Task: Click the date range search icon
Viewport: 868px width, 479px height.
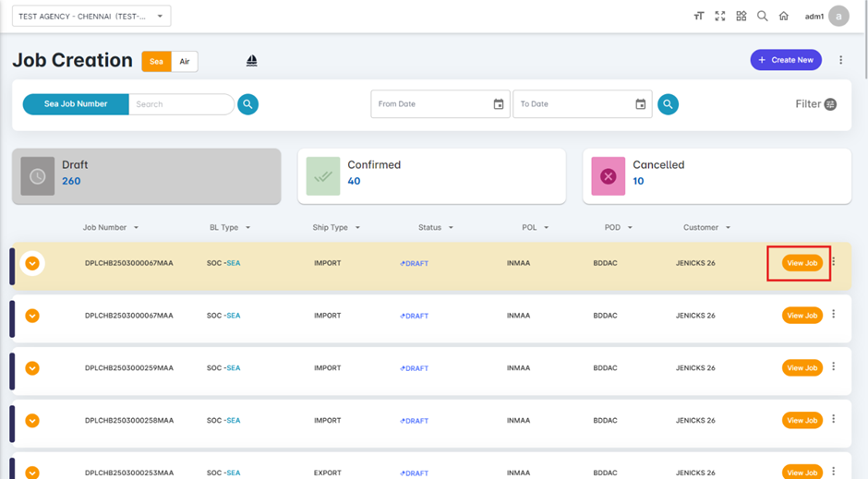Action: pyautogui.click(x=668, y=104)
